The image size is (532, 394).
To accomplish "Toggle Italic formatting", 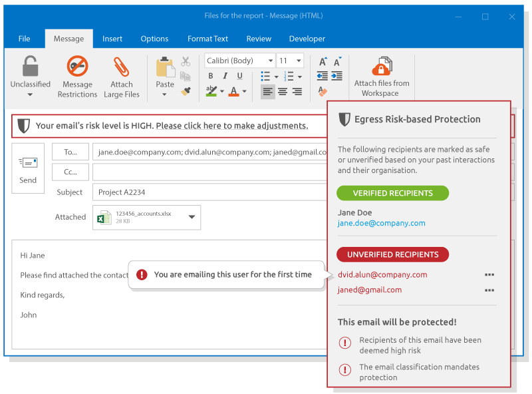I will point(225,76).
